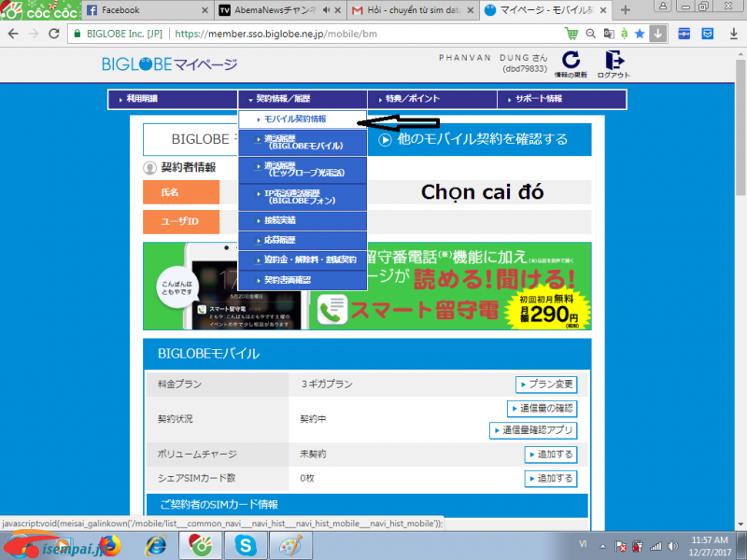
Task: Open the mail extension icon in toolbar
Action: [x=708, y=34]
